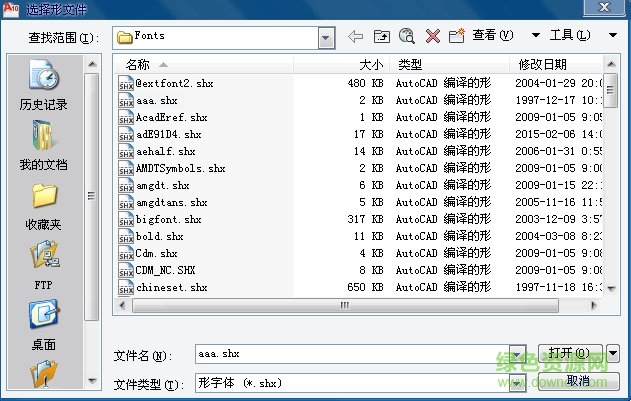Click the file name input field
The width and height of the screenshot is (631, 401).
(x=352, y=354)
